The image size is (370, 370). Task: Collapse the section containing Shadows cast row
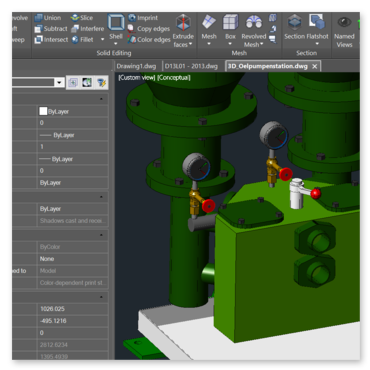(x=101, y=197)
